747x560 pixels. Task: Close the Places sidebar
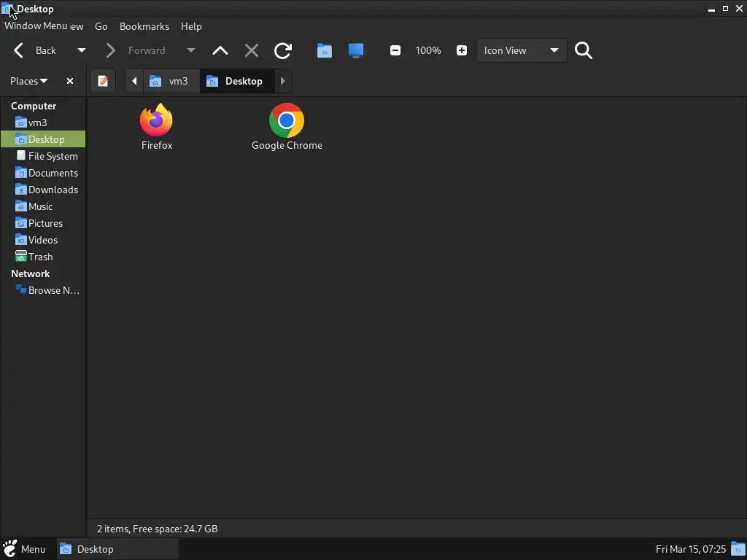tap(70, 81)
